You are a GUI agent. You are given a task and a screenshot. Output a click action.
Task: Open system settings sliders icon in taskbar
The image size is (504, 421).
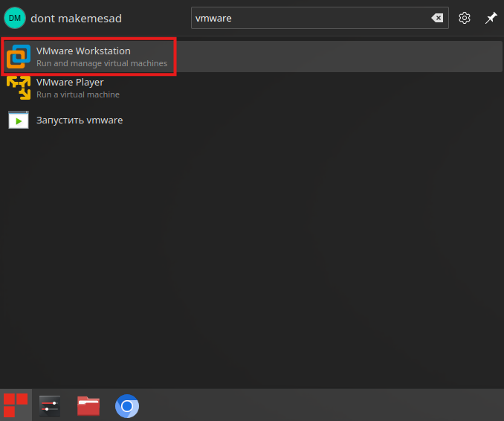[50, 405]
